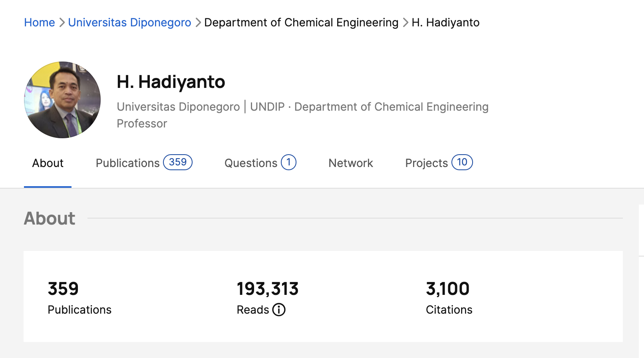Viewport: 644px width, 358px height.
Task: Go to Home breadcrumb link
Action: [40, 22]
